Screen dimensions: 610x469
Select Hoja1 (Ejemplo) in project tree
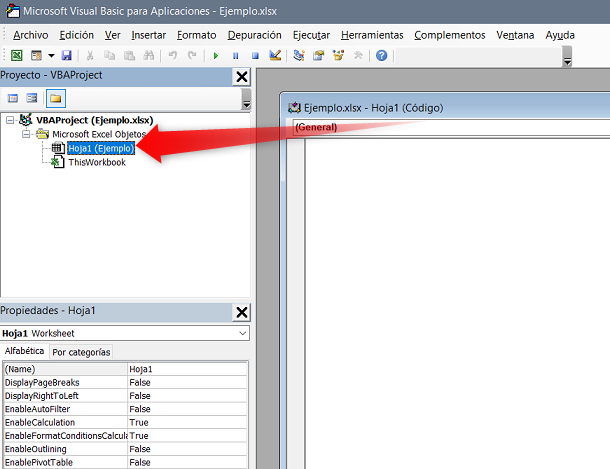[101, 148]
